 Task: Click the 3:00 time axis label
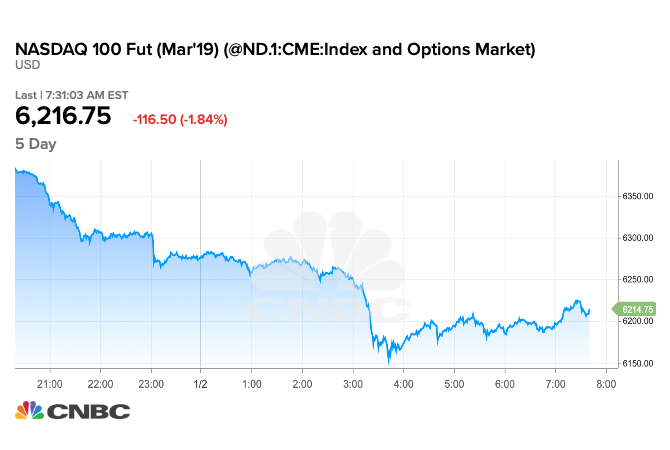(x=353, y=383)
